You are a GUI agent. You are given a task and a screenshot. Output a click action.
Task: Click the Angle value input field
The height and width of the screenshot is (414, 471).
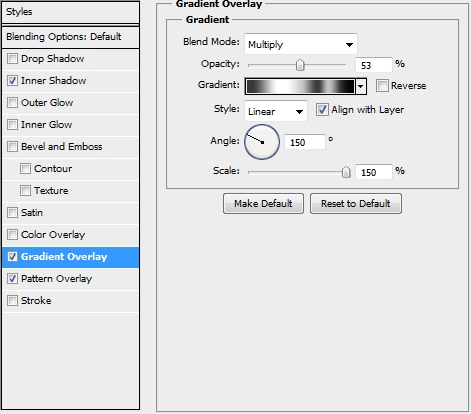click(x=305, y=142)
